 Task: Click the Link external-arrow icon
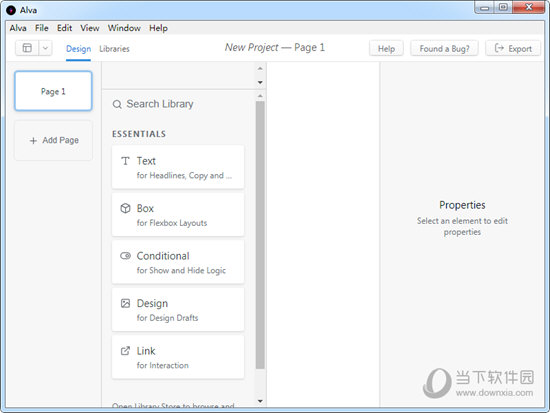coord(125,351)
